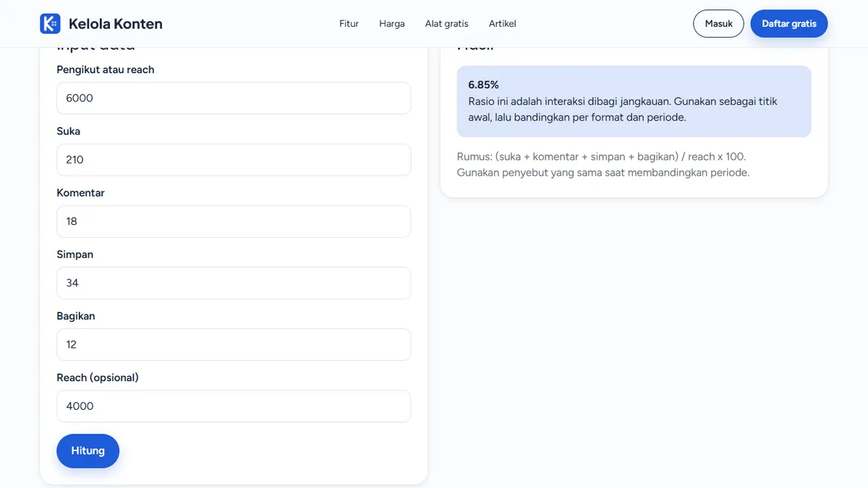Click the 6.85% result value
Image resolution: width=868 pixels, height=488 pixels.
(483, 85)
